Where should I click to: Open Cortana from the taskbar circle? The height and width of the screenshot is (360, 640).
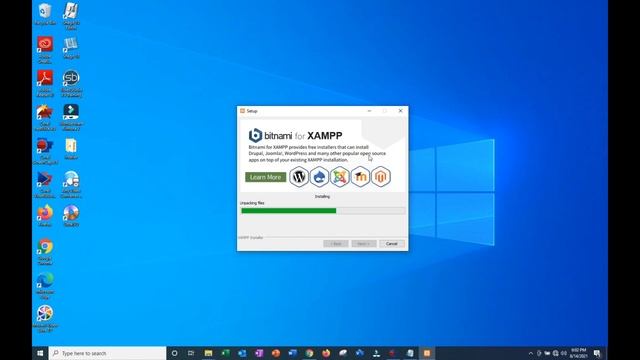(x=174, y=353)
